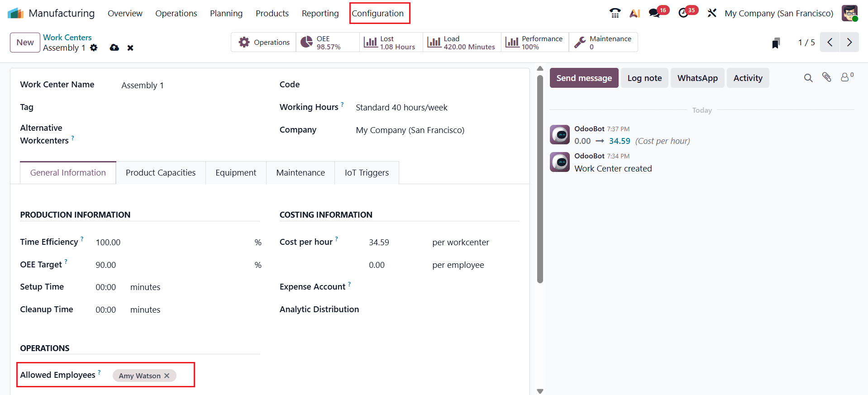Open OdooBot avatar on the 7:37 PM message
Image resolution: width=868 pixels, height=395 pixels.
pos(560,135)
